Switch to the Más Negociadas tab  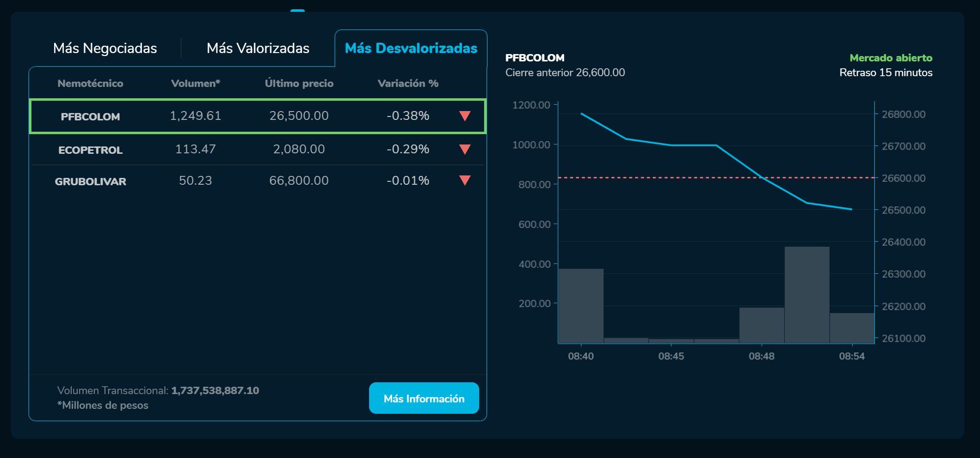[x=105, y=48]
